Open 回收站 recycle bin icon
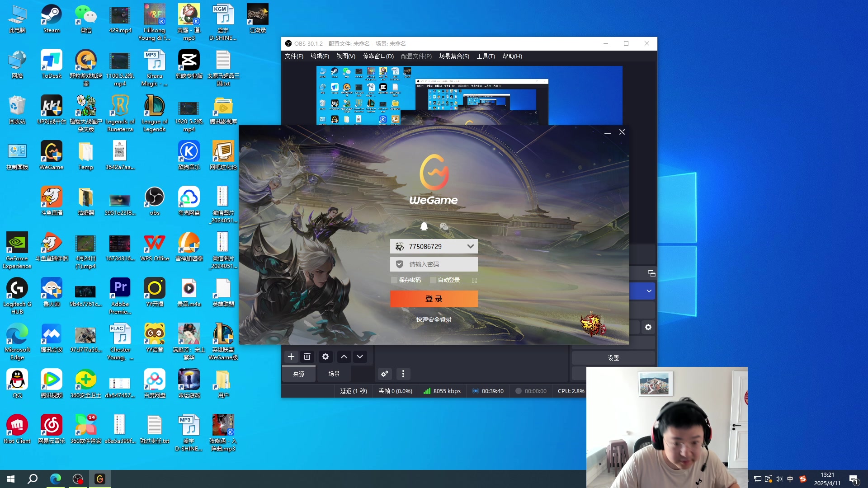Image resolution: width=868 pixels, height=488 pixels. pos(17,110)
